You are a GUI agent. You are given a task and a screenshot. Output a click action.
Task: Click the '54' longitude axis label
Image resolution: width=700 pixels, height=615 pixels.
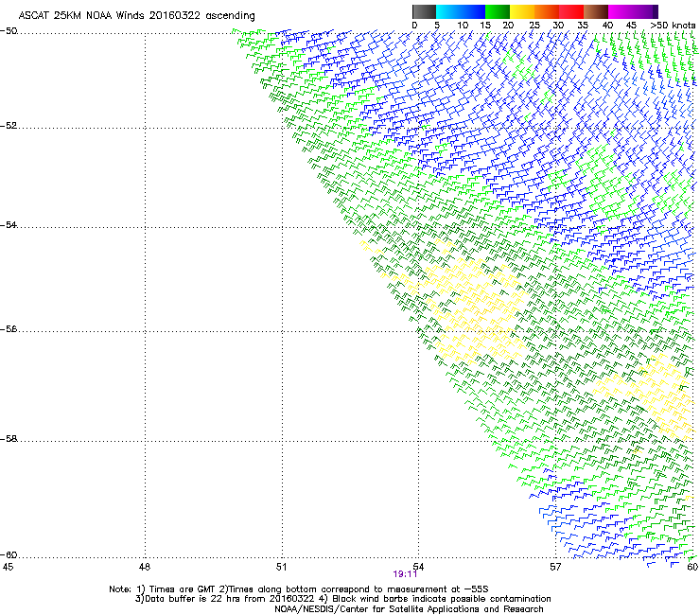coord(418,567)
